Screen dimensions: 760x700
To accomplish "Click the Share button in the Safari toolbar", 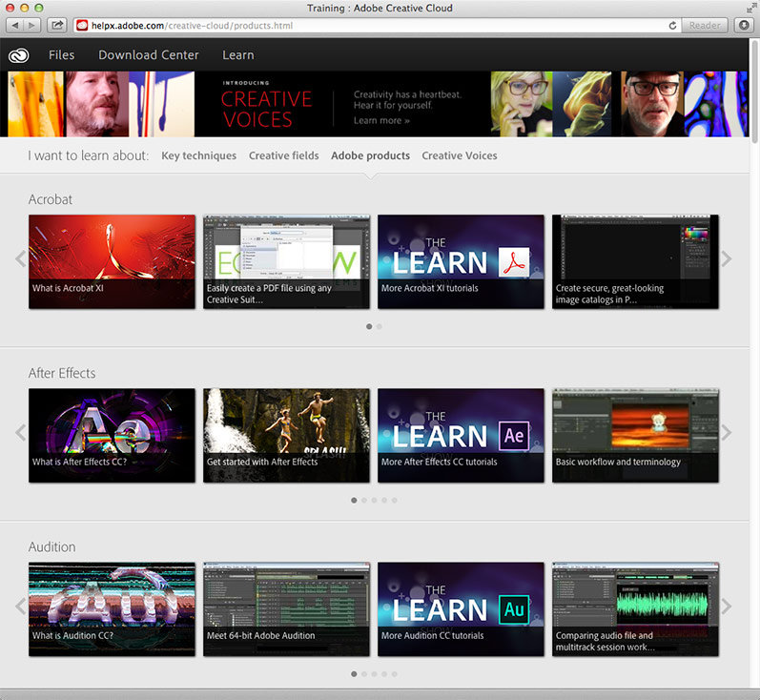I will click(57, 25).
